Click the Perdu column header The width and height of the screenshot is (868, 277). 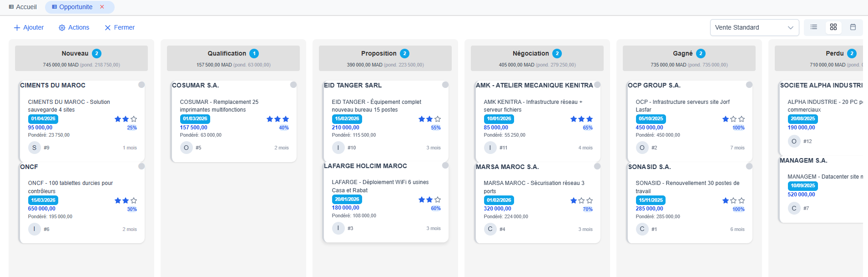pyautogui.click(x=819, y=58)
